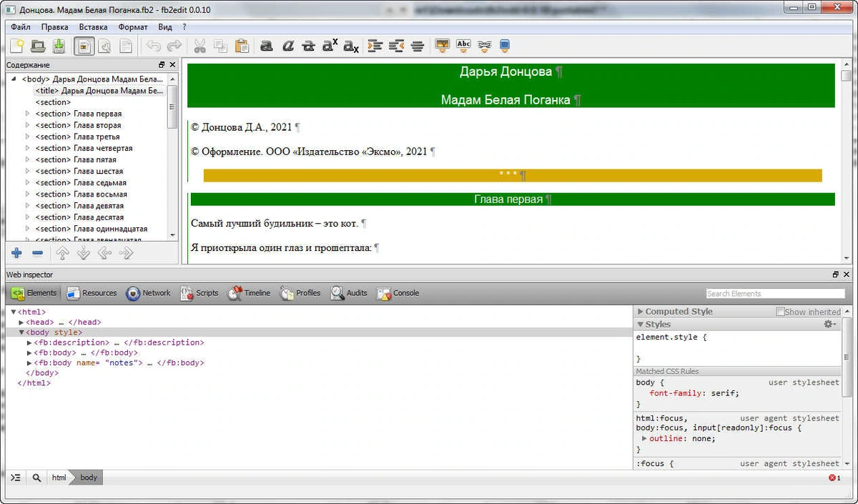Toggle subscript formatting
This screenshot has width=858, height=504.
pos(350,46)
